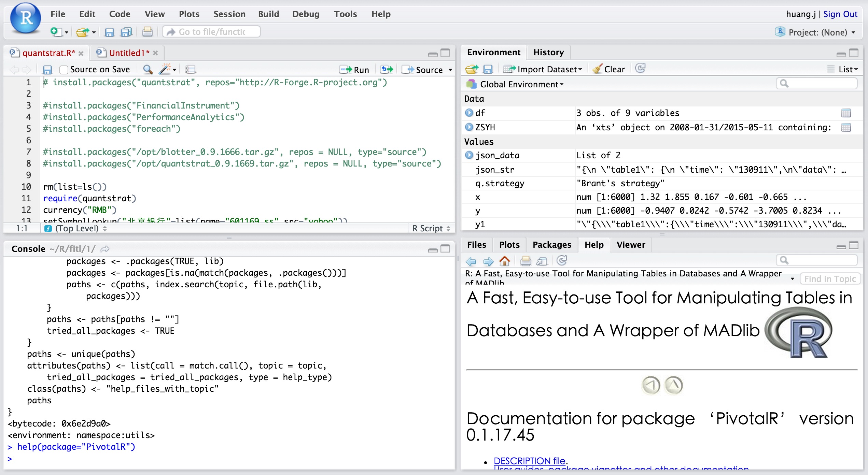Print the help topic
Image resolution: width=868 pixels, height=475 pixels.
526,261
